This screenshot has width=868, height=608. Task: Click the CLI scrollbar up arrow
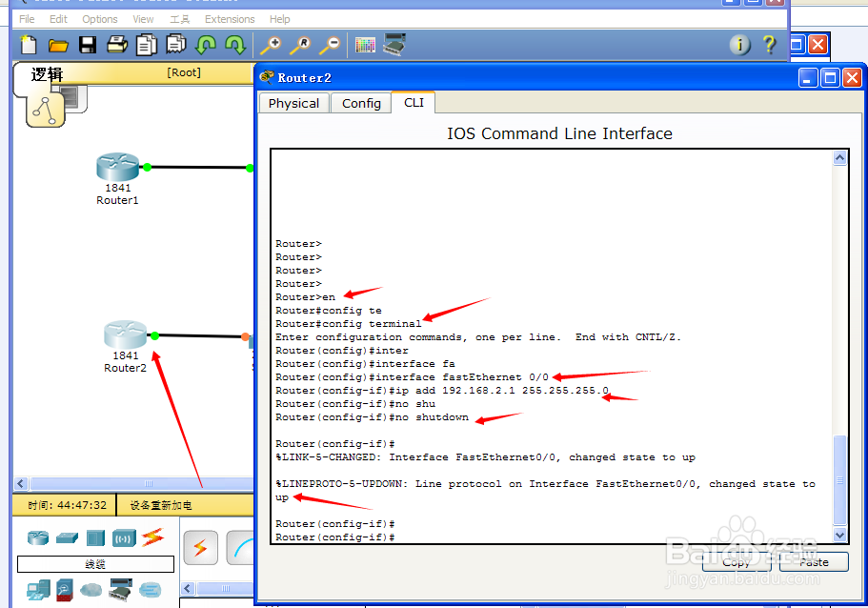[839, 158]
